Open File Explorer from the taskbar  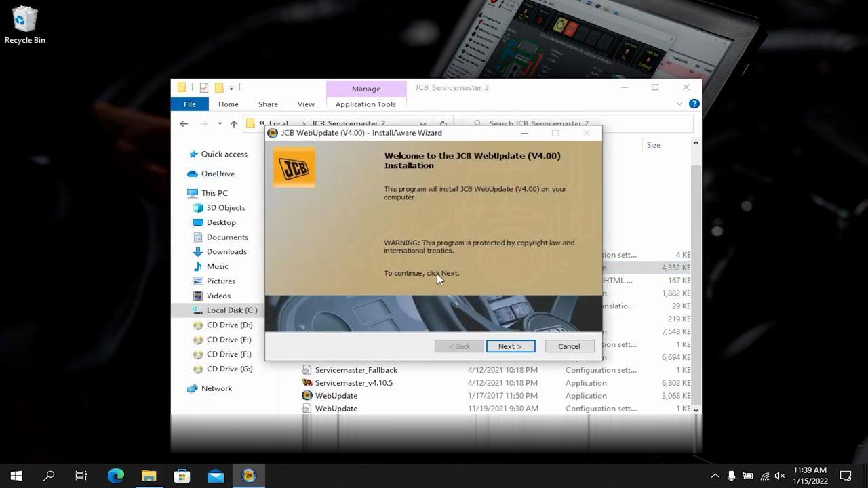pos(149,476)
